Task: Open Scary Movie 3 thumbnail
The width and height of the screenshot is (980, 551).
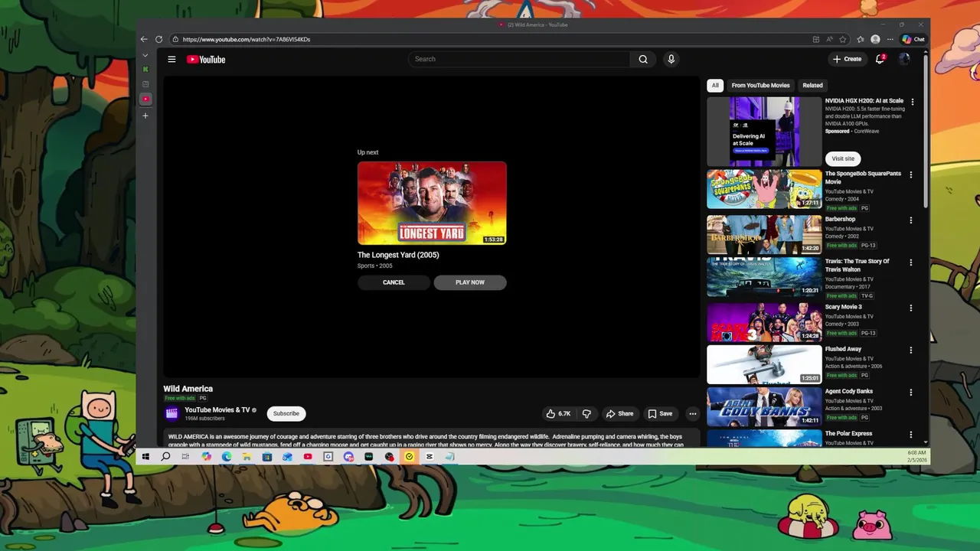Action: (x=764, y=322)
